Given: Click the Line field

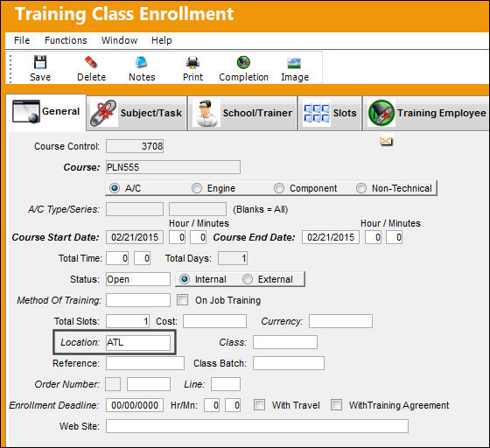Looking at the screenshot, I should pyautogui.click(x=226, y=384).
